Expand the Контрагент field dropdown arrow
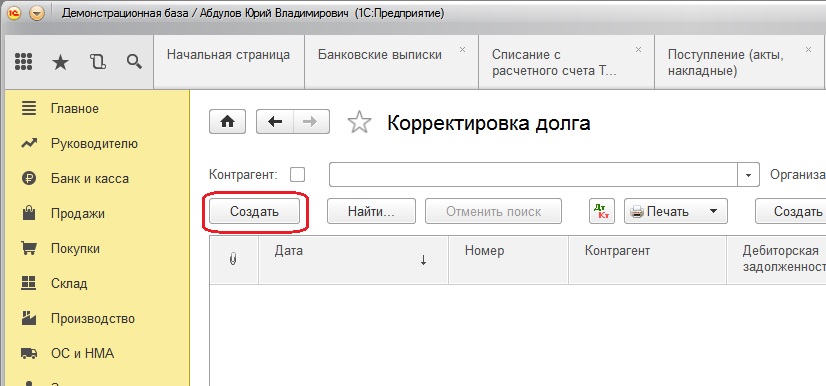Screen dimensions: 826x386 pos(748,175)
